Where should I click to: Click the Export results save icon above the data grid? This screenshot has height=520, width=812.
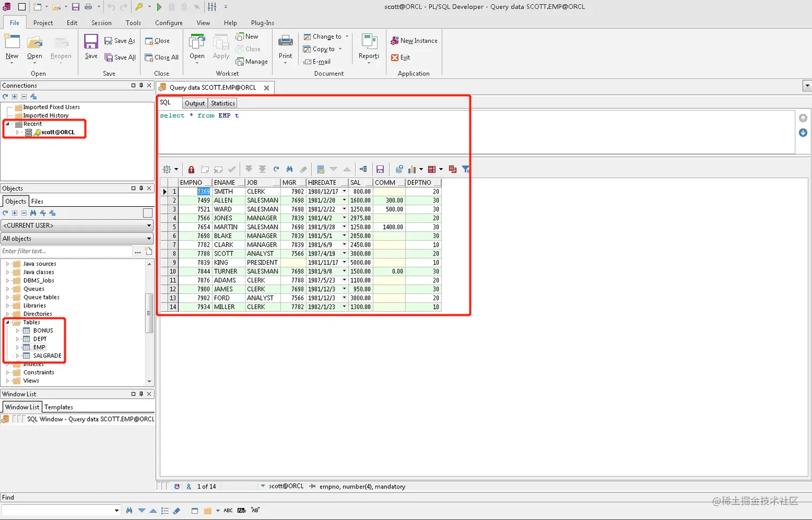pyautogui.click(x=381, y=169)
